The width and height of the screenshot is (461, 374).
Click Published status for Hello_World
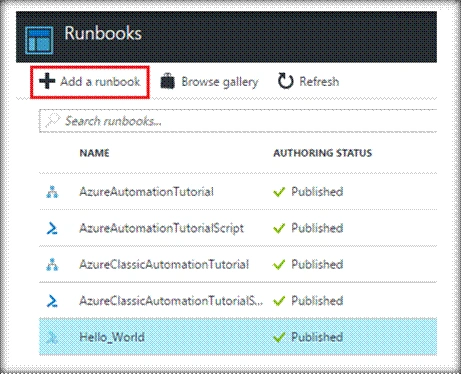(x=317, y=337)
